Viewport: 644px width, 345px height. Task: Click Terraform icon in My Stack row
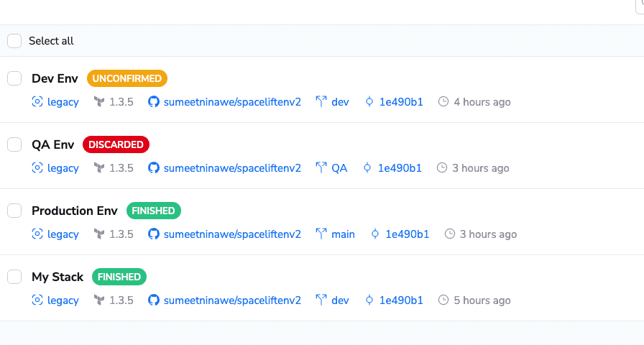[x=99, y=300]
